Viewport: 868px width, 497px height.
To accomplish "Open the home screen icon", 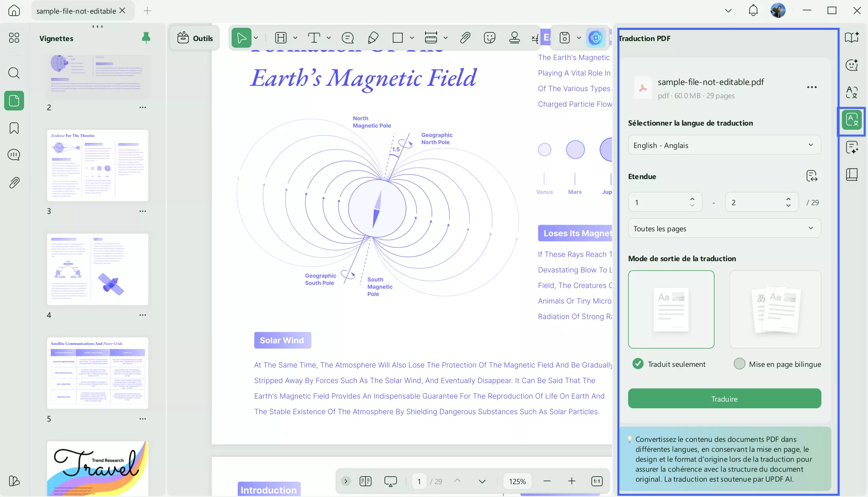I will [14, 11].
